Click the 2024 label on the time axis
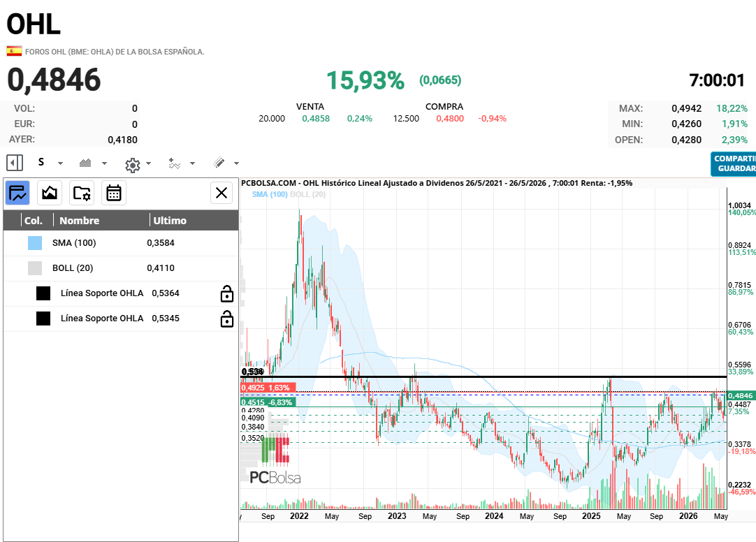Viewport: 756px width, 542px height. click(x=494, y=516)
